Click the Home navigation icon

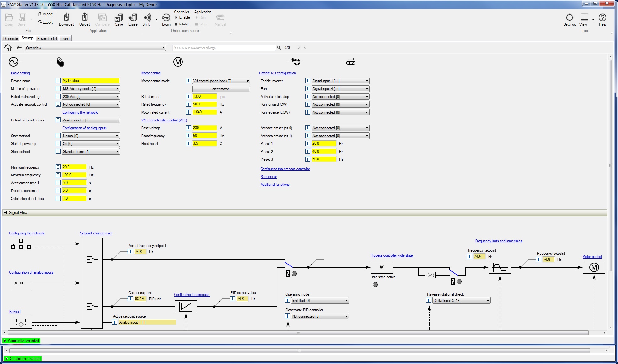pyautogui.click(x=8, y=48)
